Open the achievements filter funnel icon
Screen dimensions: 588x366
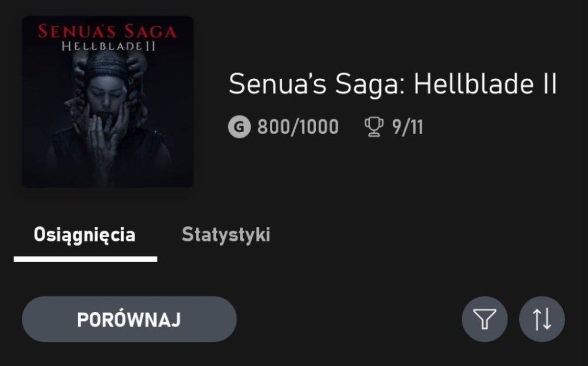point(485,319)
